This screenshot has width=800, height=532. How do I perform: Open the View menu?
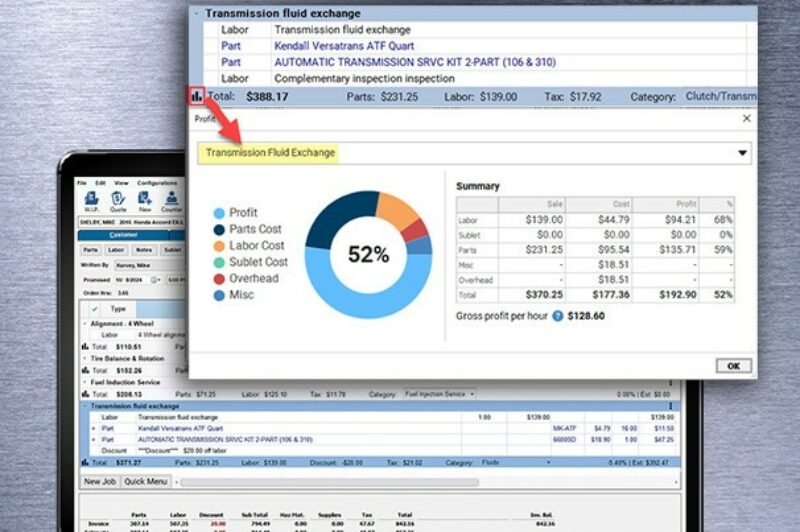(121, 183)
